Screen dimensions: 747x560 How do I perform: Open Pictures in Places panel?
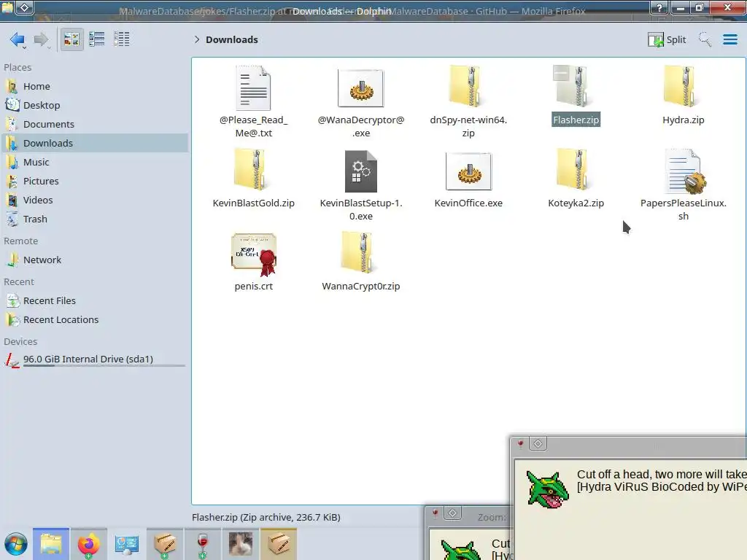coord(94,182)
